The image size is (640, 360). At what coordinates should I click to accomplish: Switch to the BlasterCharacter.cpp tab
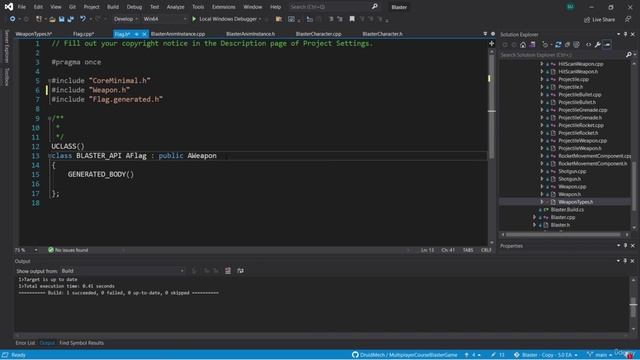(x=318, y=34)
